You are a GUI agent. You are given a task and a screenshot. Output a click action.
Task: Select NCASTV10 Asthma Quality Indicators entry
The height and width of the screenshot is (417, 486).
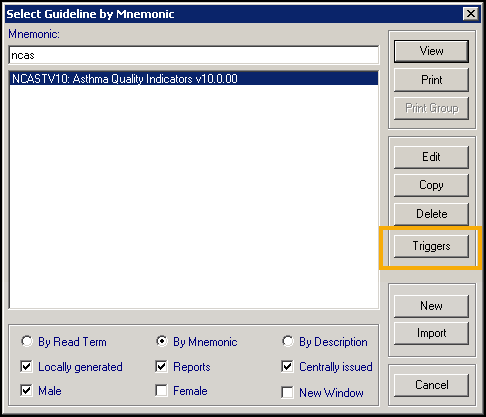tap(194, 79)
